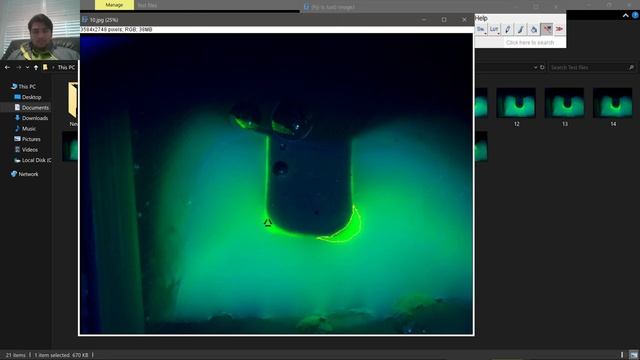The height and width of the screenshot is (360, 640).
Task: Close the 10.jpg image window
Action: (464, 20)
